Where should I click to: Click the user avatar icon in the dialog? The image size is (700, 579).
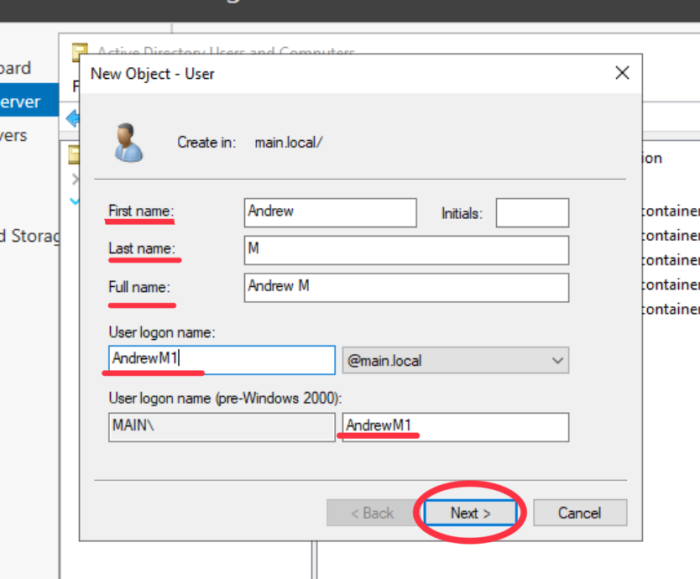[x=127, y=142]
